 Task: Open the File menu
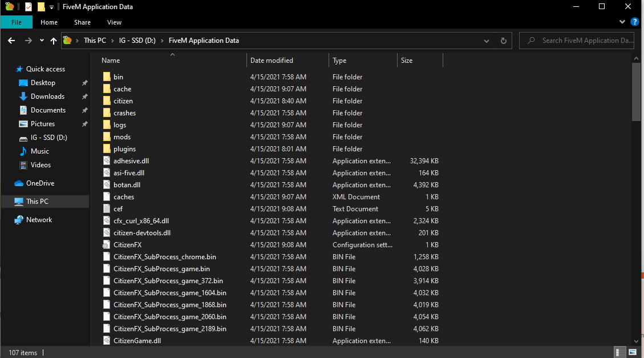click(x=17, y=22)
